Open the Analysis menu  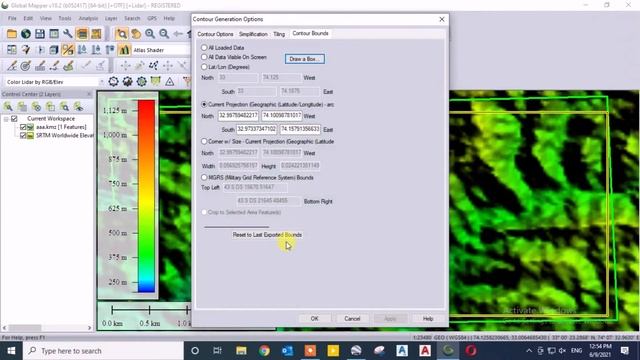click(88, 18)
